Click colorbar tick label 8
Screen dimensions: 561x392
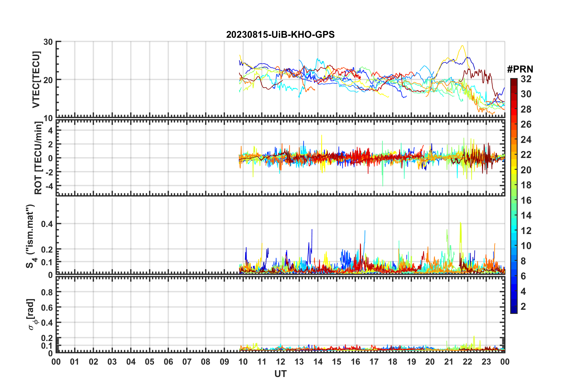click(x=523, y=261)
